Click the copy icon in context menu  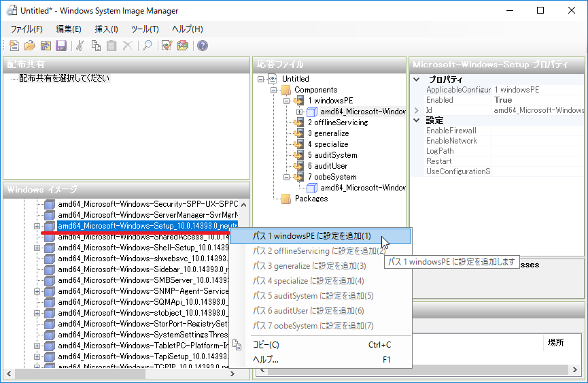237,345
